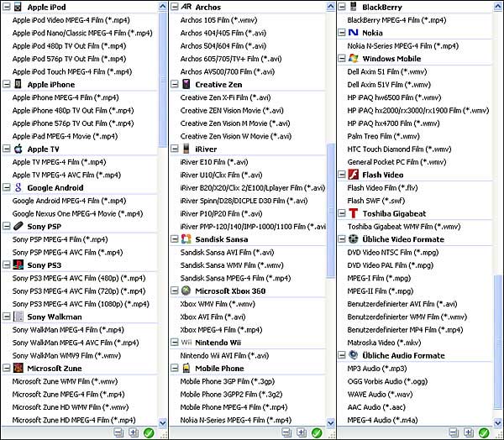Select Sandisk Sansa WMV Film (*.wmv)
Screen dimensions: 504x440
pyautogui.click(x=232, y=265)
